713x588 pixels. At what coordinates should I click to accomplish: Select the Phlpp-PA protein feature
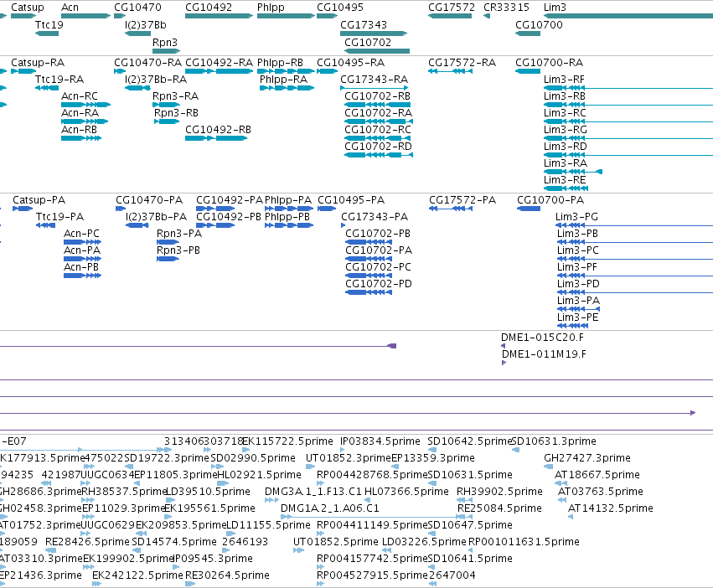[x=289, y=209]
